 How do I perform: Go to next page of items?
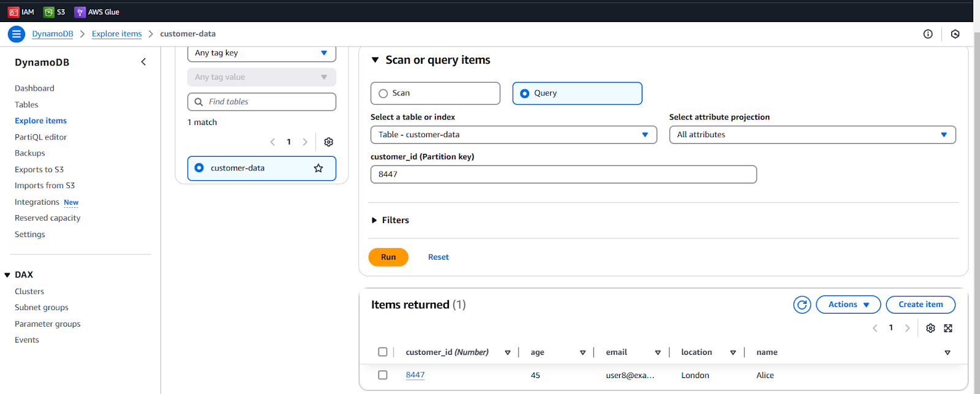[x=907, y=328]
